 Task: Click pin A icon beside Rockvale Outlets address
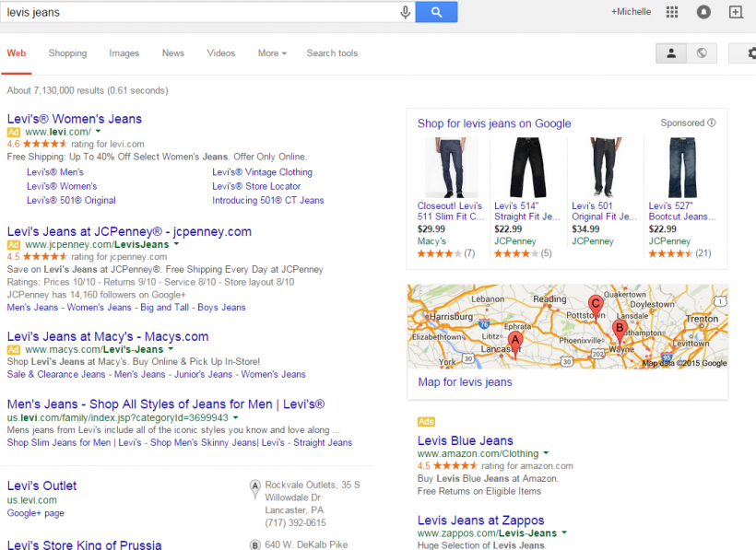pyautogui.click(x=255, y=489)
